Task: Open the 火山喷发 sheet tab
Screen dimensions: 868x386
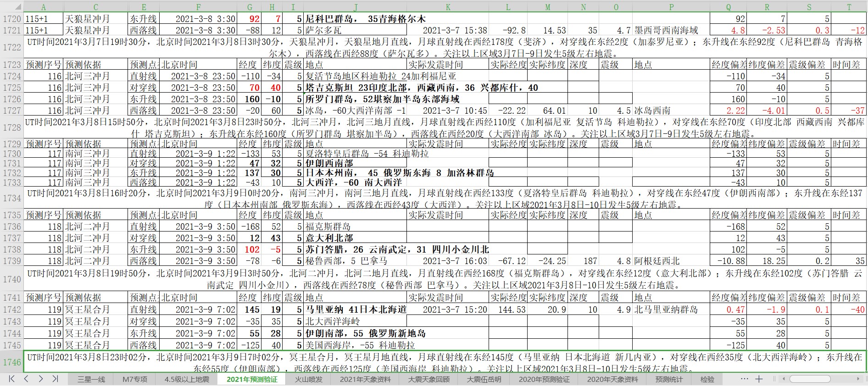Action: 308,379
